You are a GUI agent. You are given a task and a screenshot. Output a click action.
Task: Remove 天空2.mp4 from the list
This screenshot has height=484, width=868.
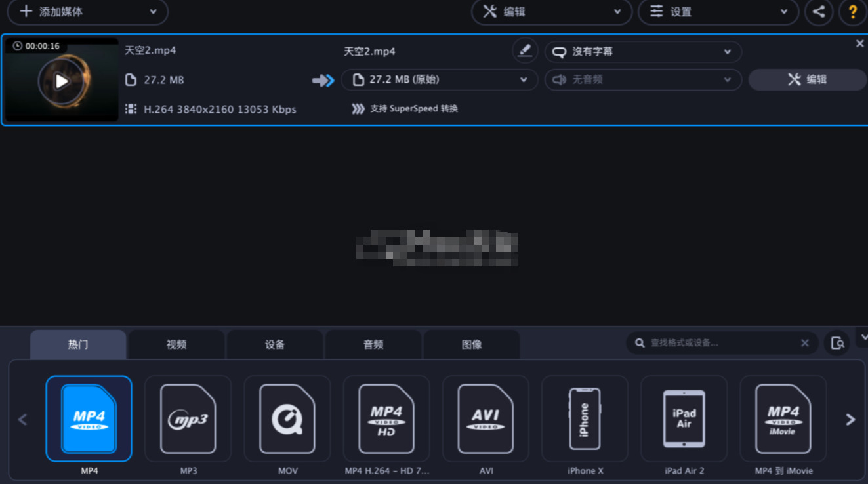[859, 43]
